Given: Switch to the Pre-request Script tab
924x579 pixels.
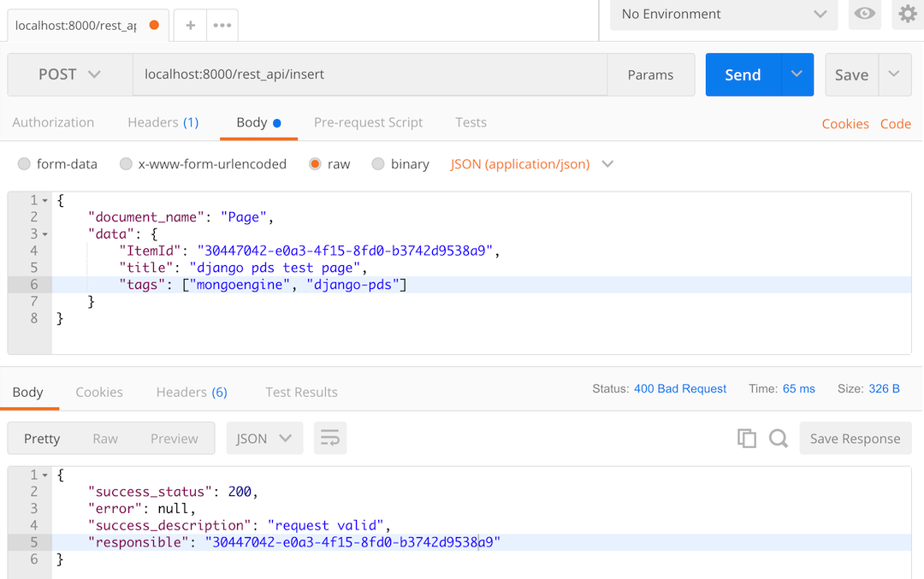Looking at the screenshot, I should [x=368, y=122].
